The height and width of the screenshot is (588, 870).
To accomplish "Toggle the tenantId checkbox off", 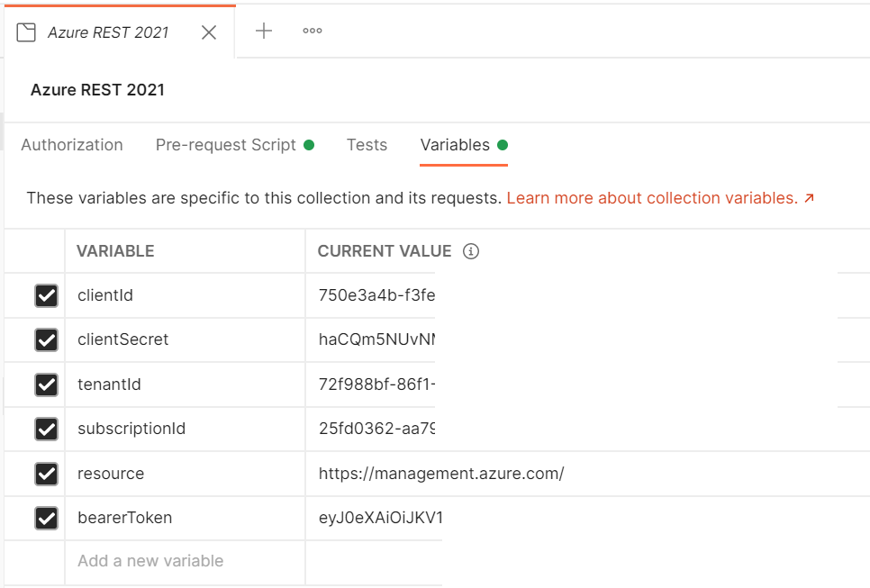I will click(x=46, y=384).
